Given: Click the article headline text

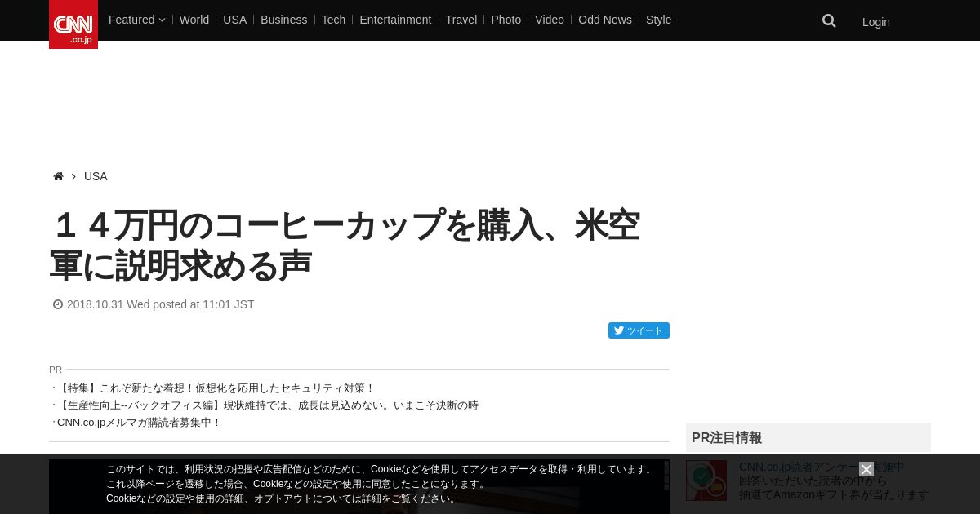Looking at the screenshot, I should (x=345, y=246).
